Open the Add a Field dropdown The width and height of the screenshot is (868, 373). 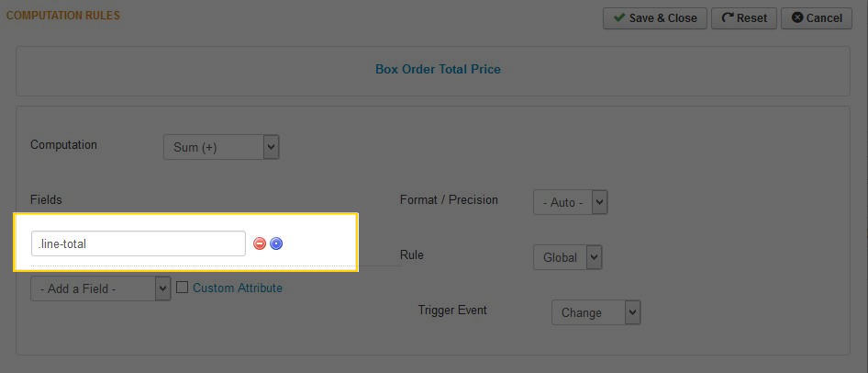pyautogui.click(x=101, y=288)
